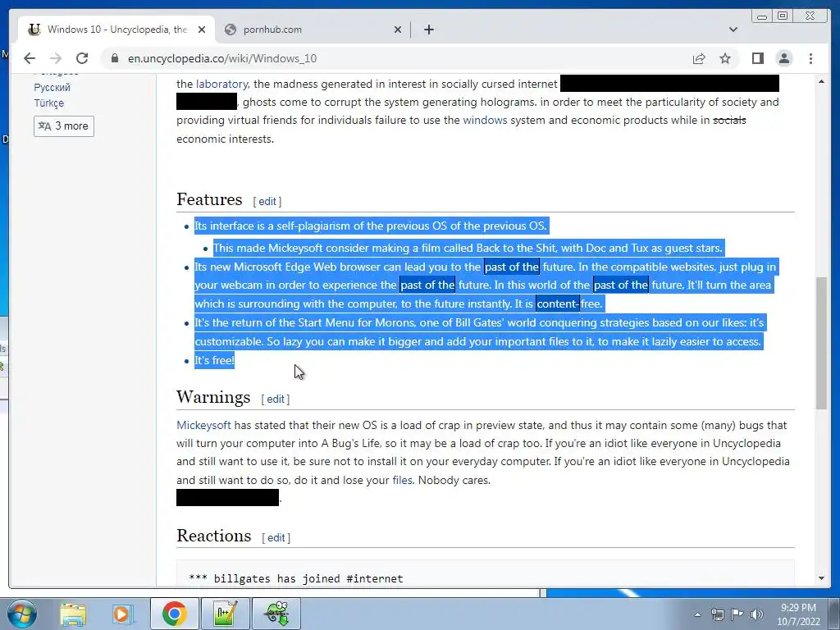
Task: Open the Windows Start menu
Action: (22, 614)
